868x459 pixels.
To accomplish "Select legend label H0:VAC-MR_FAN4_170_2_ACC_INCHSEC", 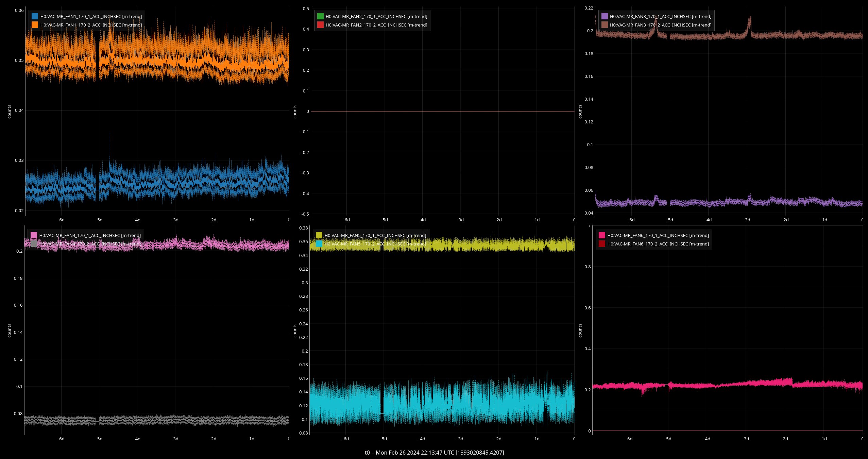I will coord(90,244).
